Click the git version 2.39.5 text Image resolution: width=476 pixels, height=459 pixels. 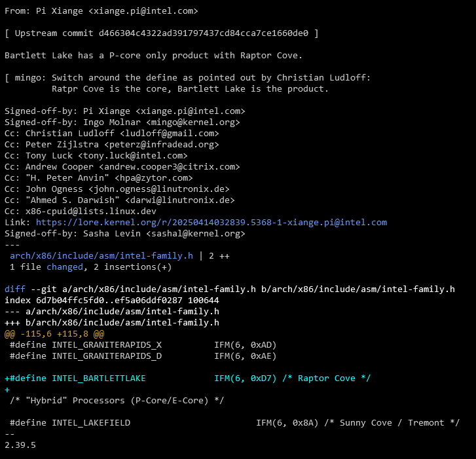coord(20,445)
